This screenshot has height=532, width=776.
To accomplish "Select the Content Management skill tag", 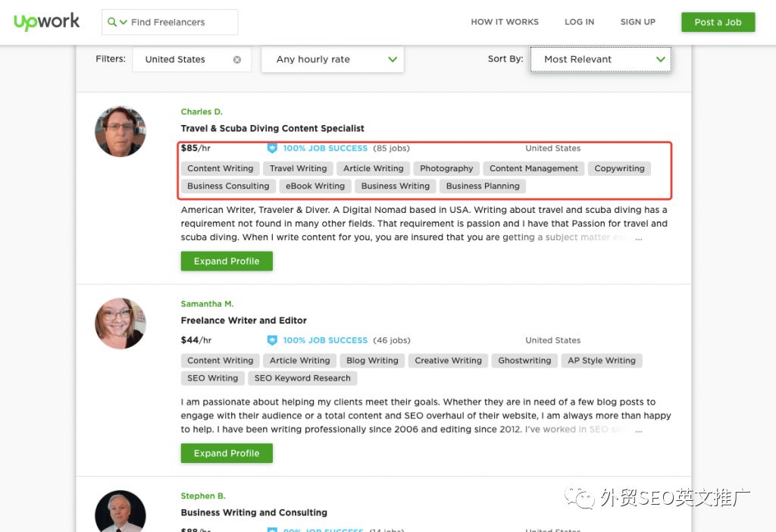I will click(x=533, y=168).
